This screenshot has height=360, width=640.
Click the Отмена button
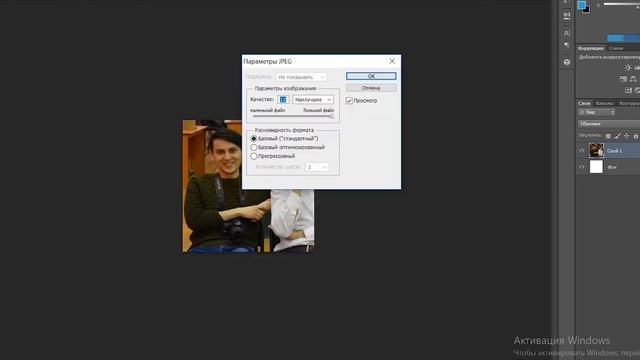coord(371,88)
